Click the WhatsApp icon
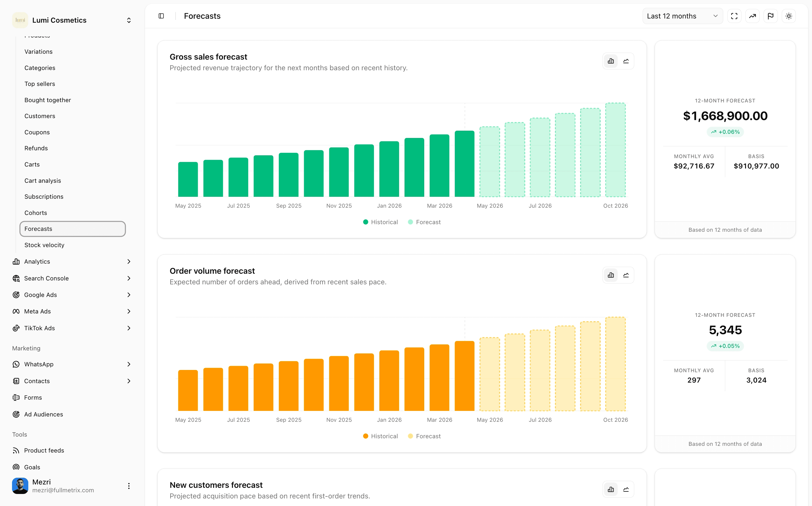 click(x=16, y=364)
